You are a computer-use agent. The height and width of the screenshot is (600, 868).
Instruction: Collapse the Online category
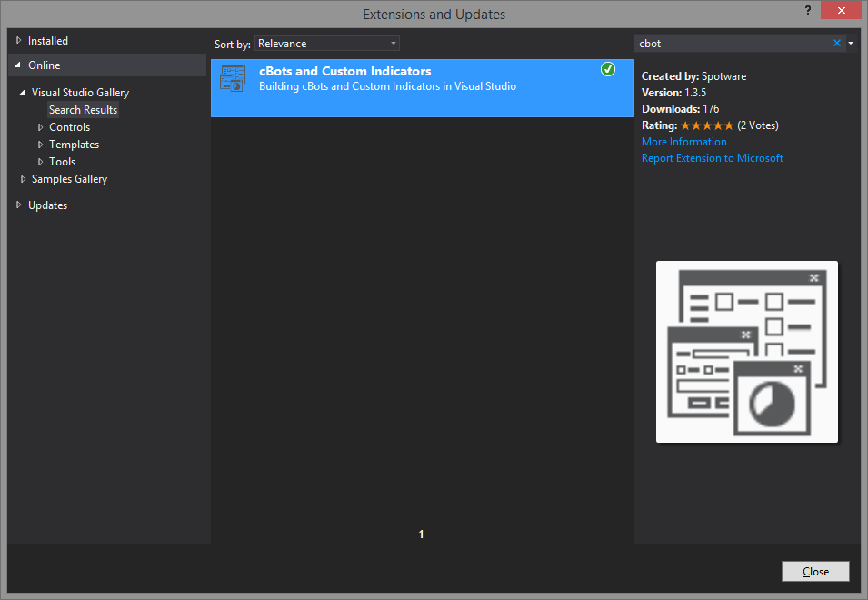tap(17, 65)
